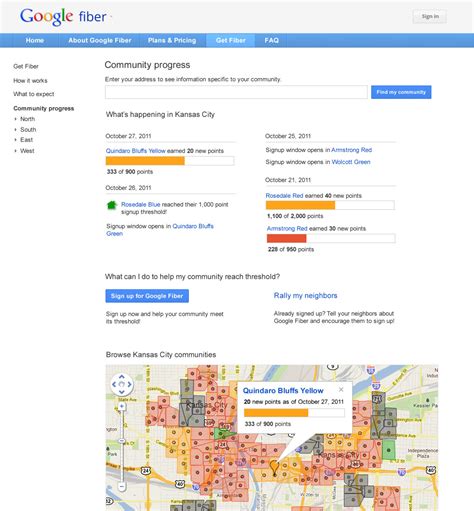
Task: Click Find my community button
Action: (x=401, y=92)
